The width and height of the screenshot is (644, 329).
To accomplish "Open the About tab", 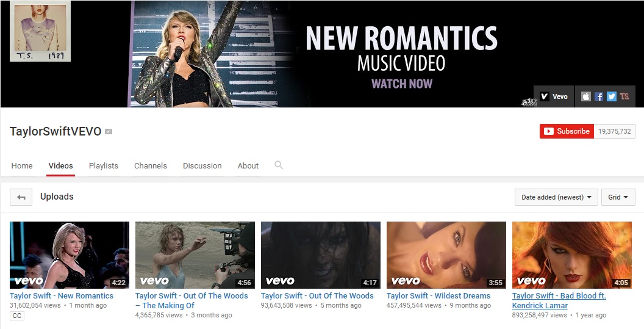I will (248, 166).
